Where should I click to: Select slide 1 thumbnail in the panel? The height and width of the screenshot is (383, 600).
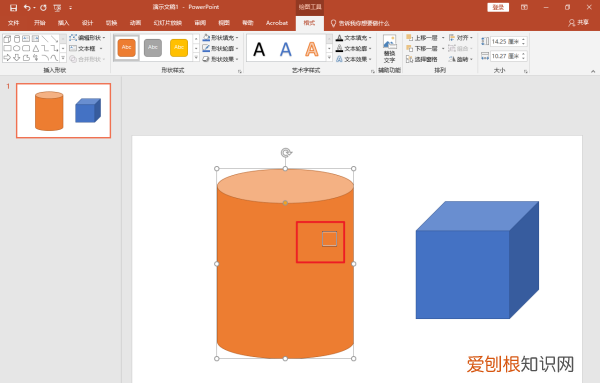pyautogui.click(x=64, y=111)
